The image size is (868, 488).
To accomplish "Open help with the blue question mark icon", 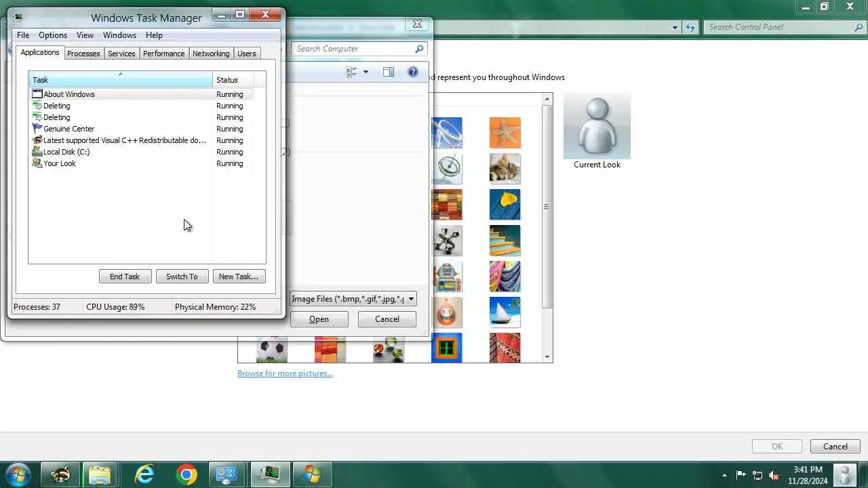I will coord(413,72).
